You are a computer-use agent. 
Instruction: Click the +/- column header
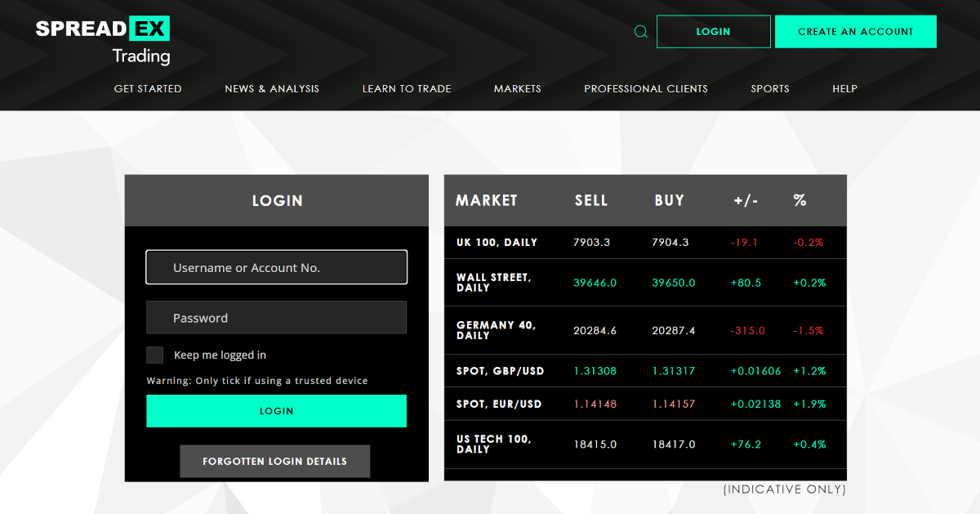click(x=746, y=200)
